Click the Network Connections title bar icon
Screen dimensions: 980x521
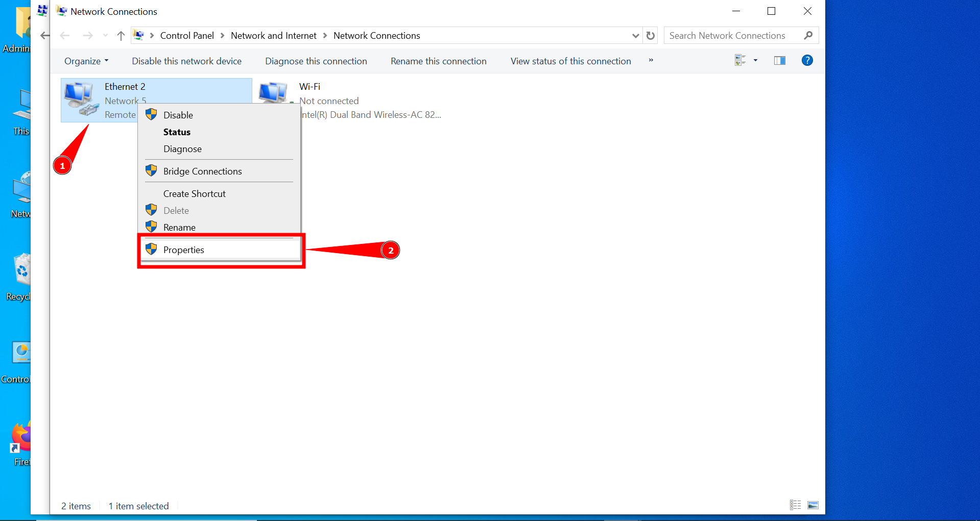(x=61, y=11)
